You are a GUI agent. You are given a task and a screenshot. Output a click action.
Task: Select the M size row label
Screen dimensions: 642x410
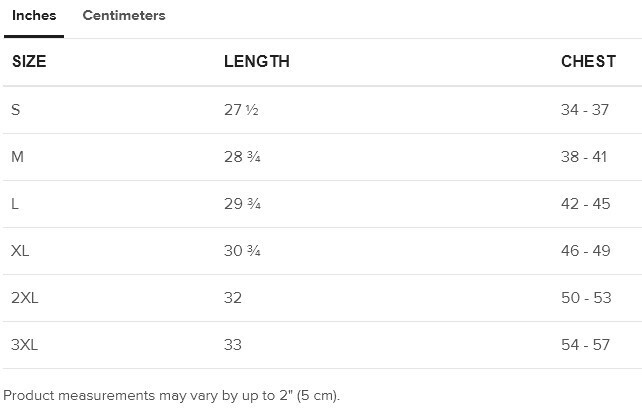[x=17, y=157]
